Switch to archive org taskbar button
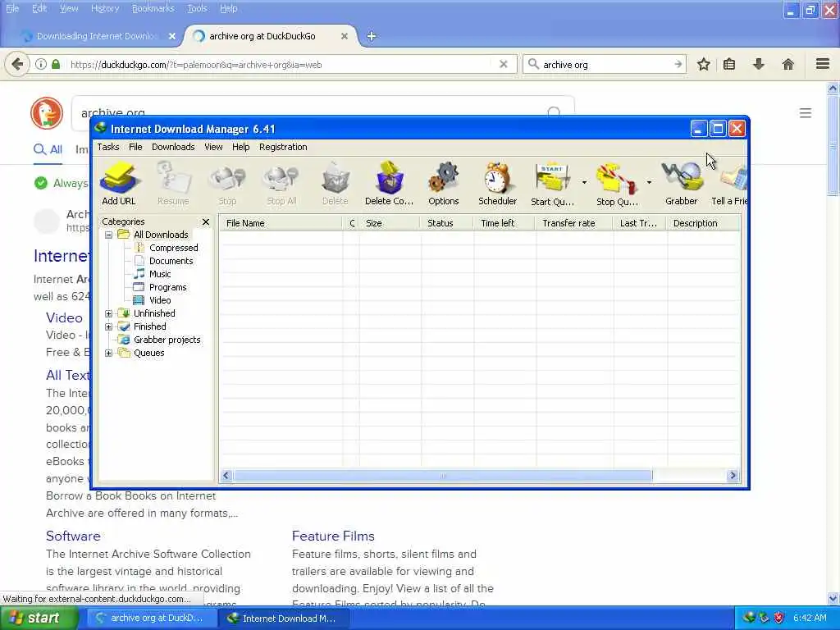 coord(151,619)
